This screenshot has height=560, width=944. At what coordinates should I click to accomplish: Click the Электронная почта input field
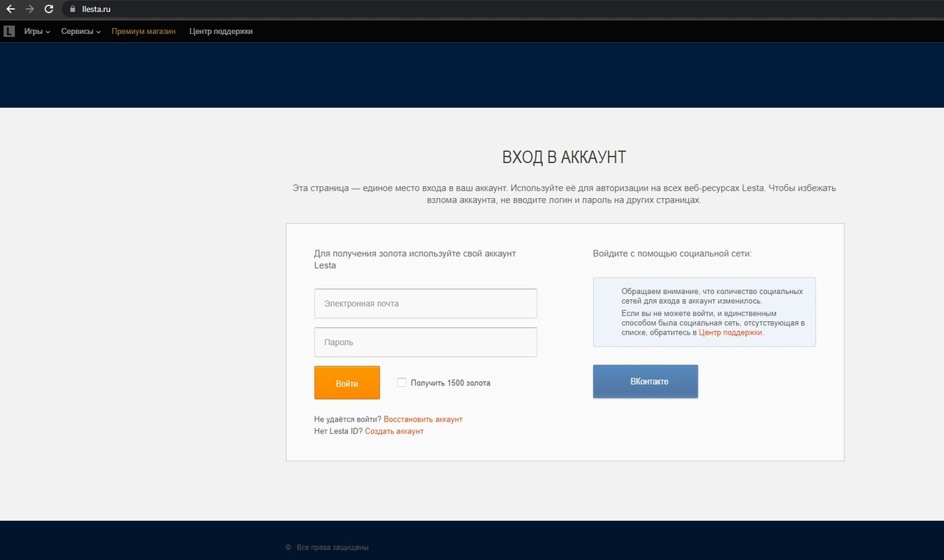pyautogui.click(x=426, y=304)
